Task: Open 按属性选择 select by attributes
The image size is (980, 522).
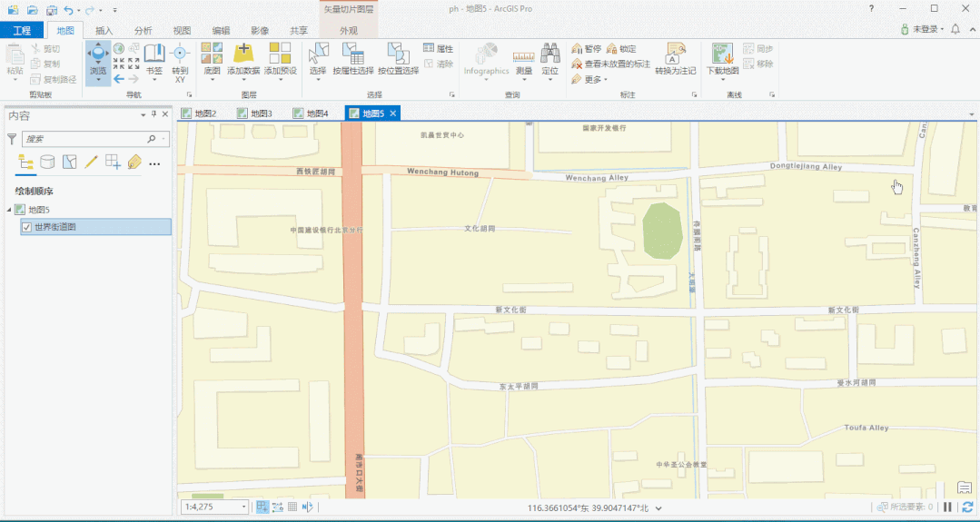Action: click(x=353, y=59)
